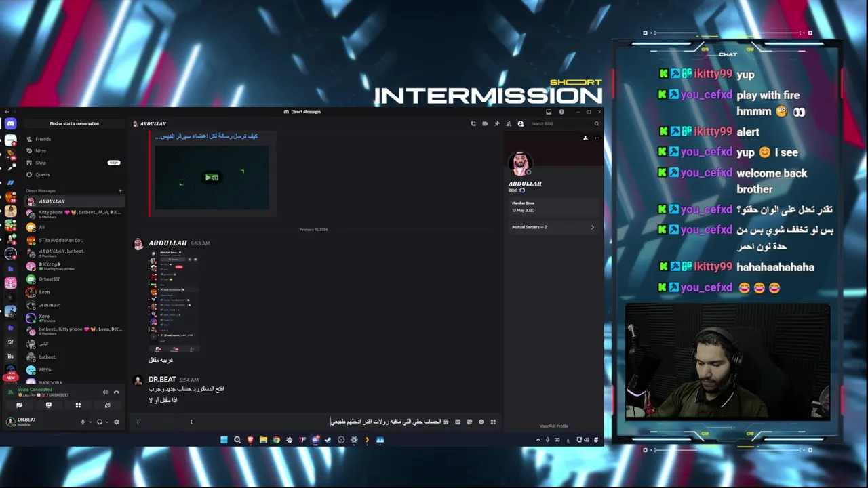Click friend status icon on profile
Viewport: 868px width, 488px height.
pyautogui.click(x=585, y=138)
